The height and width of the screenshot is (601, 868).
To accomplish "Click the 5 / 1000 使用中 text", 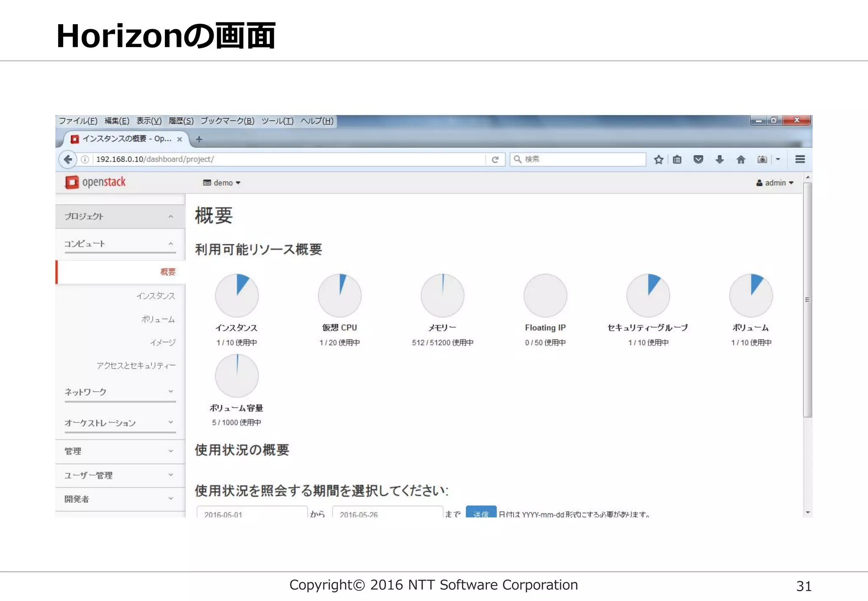I will point(236,423).
